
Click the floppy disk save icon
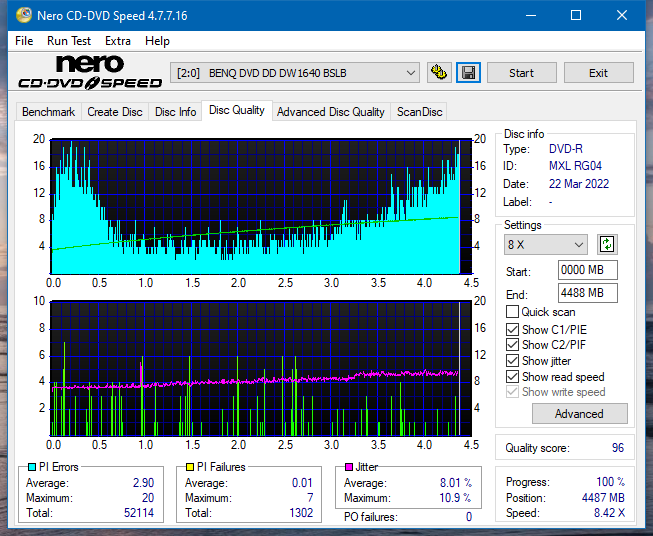point(469,73)
